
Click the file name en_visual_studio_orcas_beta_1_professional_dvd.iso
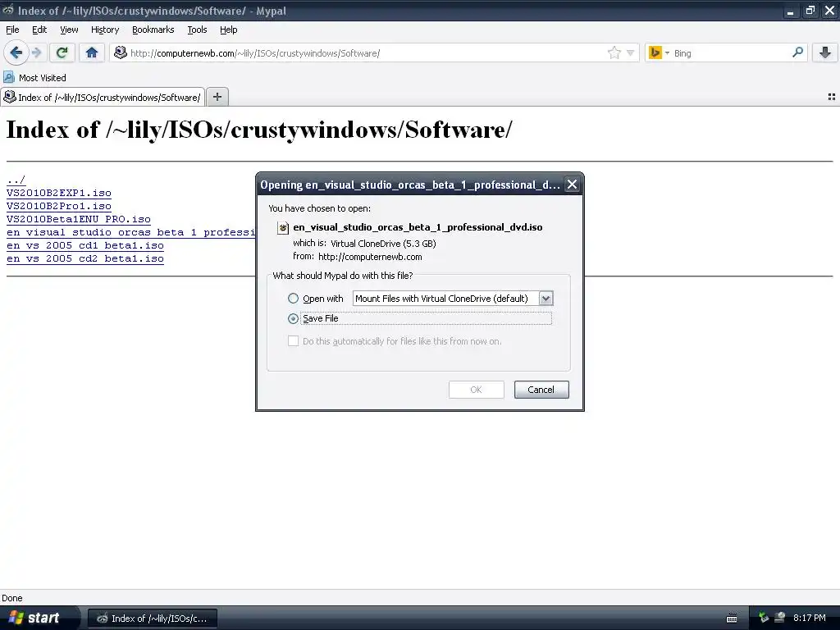pos(418,227)
